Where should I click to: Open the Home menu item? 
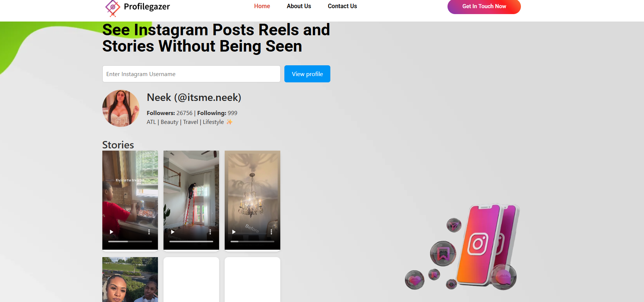[262, 6]
